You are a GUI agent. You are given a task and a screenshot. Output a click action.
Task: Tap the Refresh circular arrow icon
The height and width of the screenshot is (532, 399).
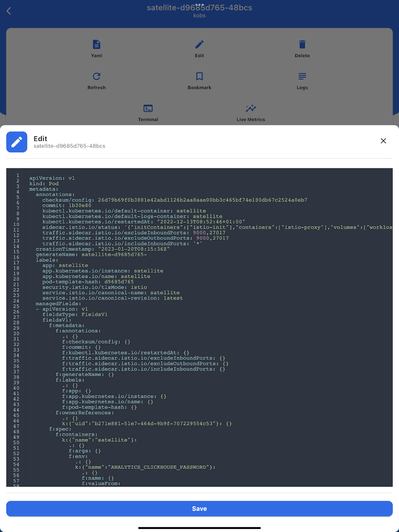(x=97, y=76)
